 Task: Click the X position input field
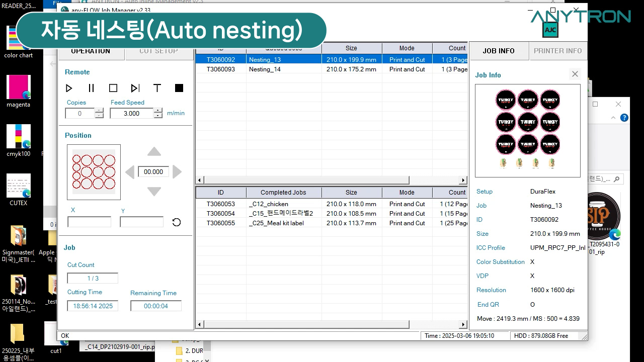pos(90,222)
